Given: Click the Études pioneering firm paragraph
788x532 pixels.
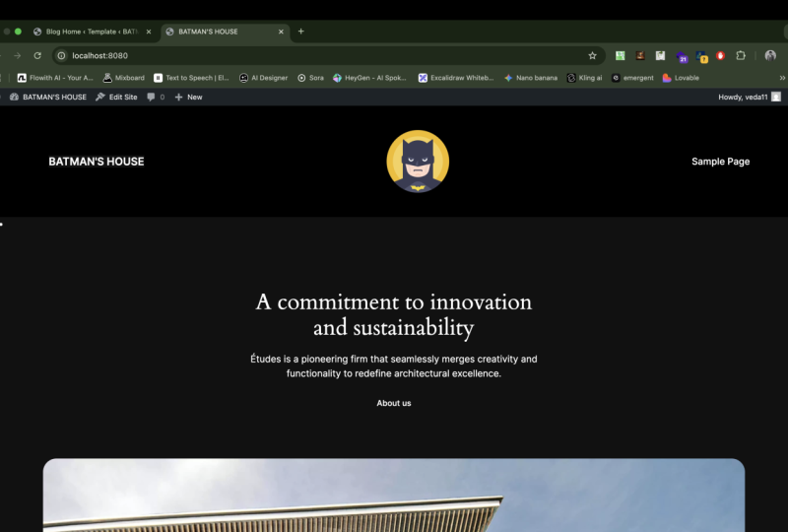Looking at the screenshot, I should pyautogui.click(x=394, y=366).
